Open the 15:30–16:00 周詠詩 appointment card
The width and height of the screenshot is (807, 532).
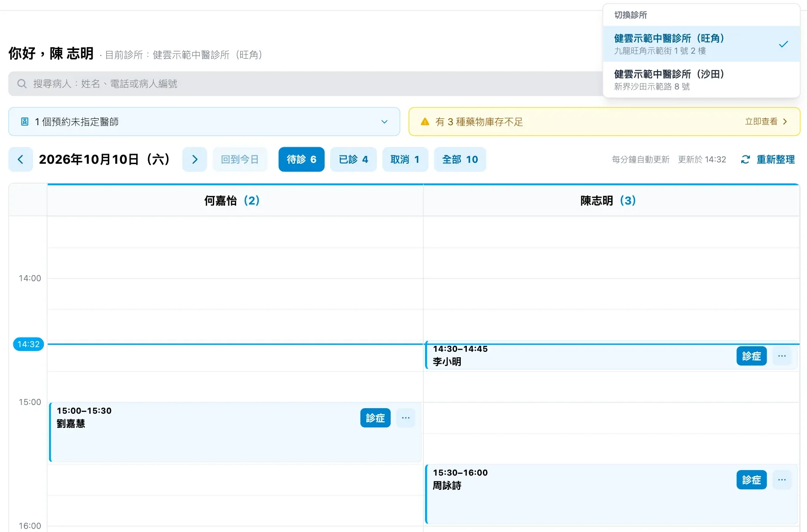point(612,494)
